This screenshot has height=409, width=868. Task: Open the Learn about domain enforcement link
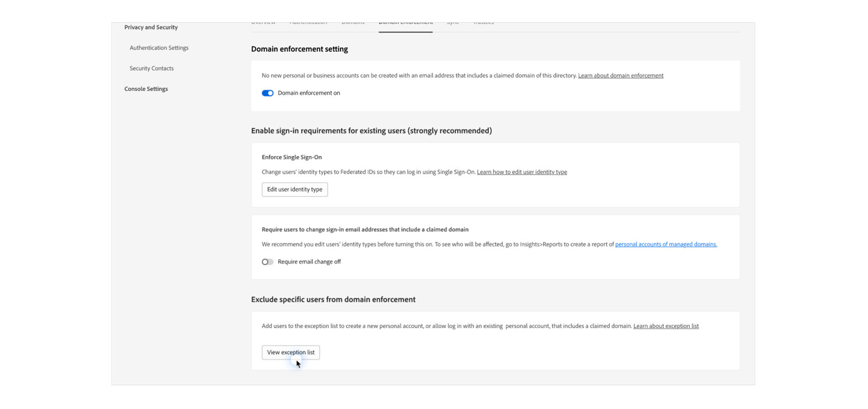coord(620,75)
